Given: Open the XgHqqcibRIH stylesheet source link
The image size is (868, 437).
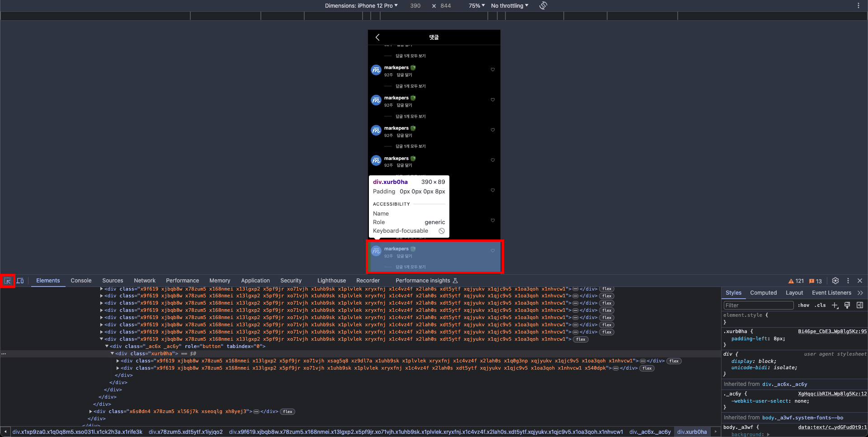Looking at the screenshot, I should point(832,394).
